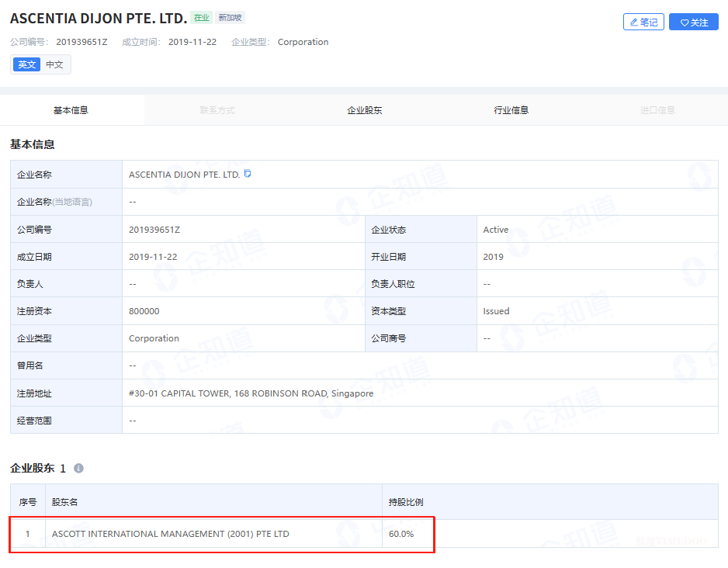Go to the 企业股东 tab

(365, 110)
